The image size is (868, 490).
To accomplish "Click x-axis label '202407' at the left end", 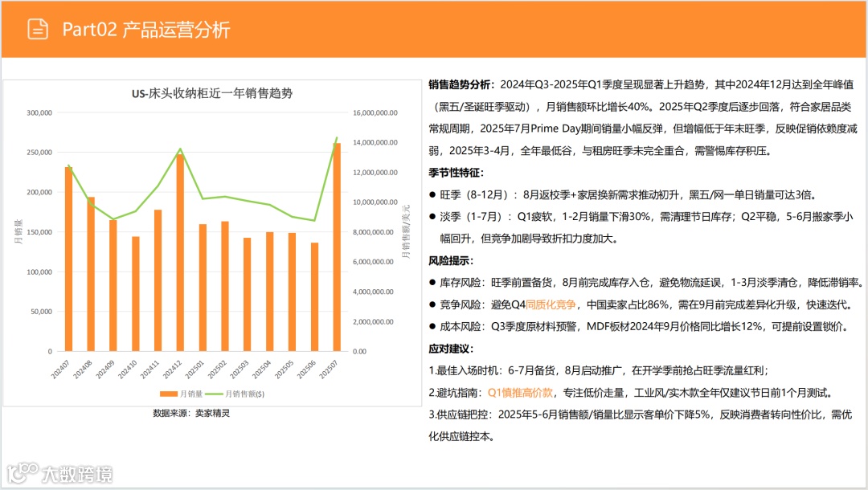I will [x=61, y=369].
